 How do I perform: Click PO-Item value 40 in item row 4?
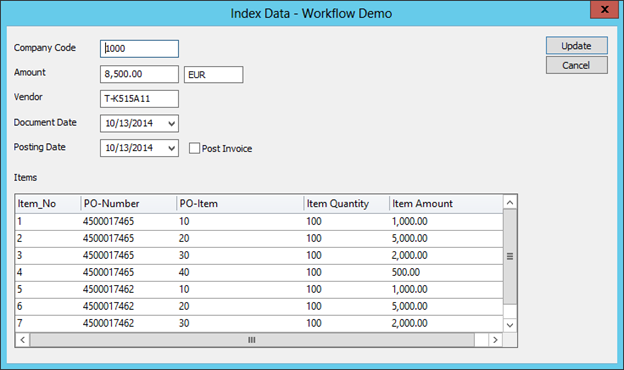point(184,272)
